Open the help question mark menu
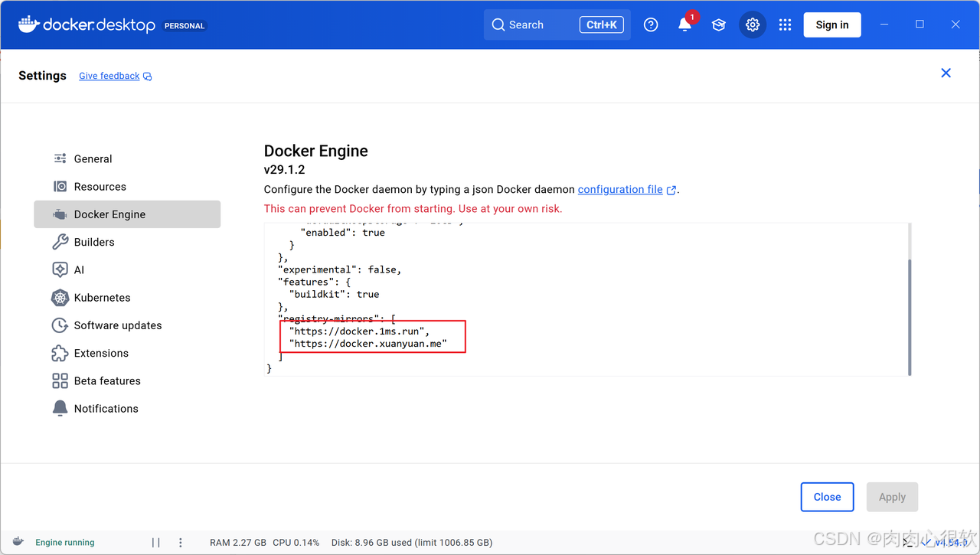This screenshot has width=980, height=555. pos(651,24)
